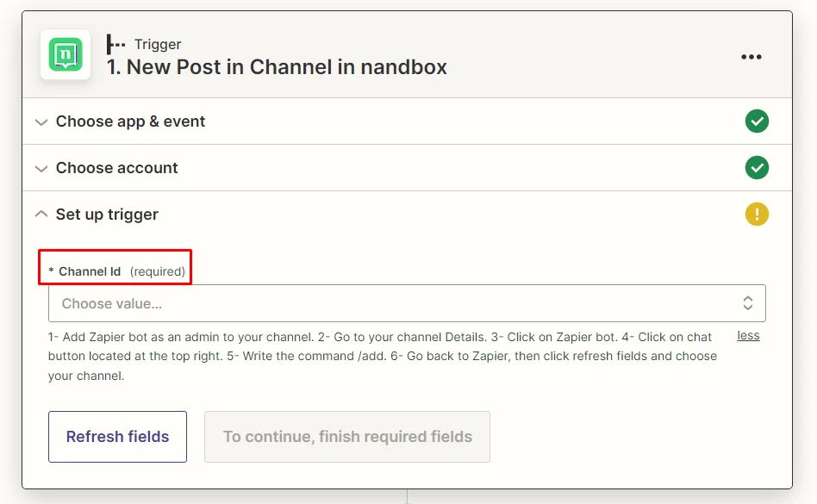Click yellow warning icon on Set up trigger
Viewport: 817px width, 504px height.
click(x=757, y=214)
